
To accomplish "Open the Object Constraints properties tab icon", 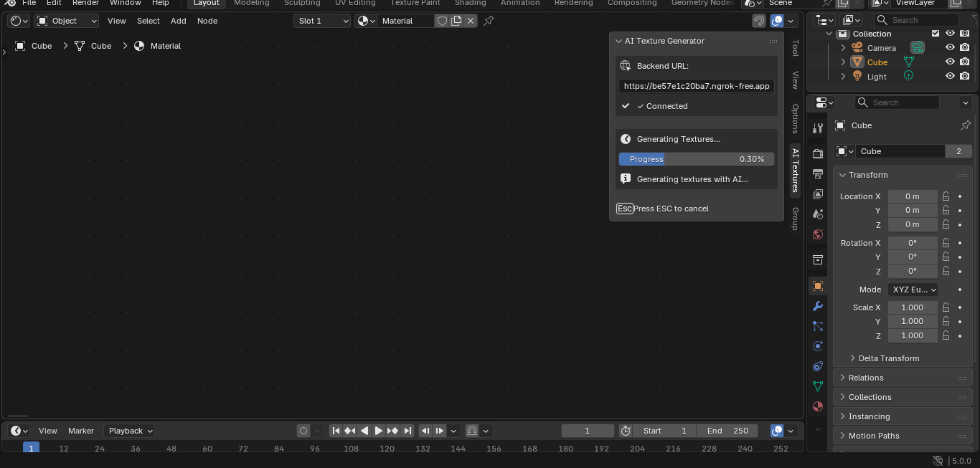I will 818,366.
